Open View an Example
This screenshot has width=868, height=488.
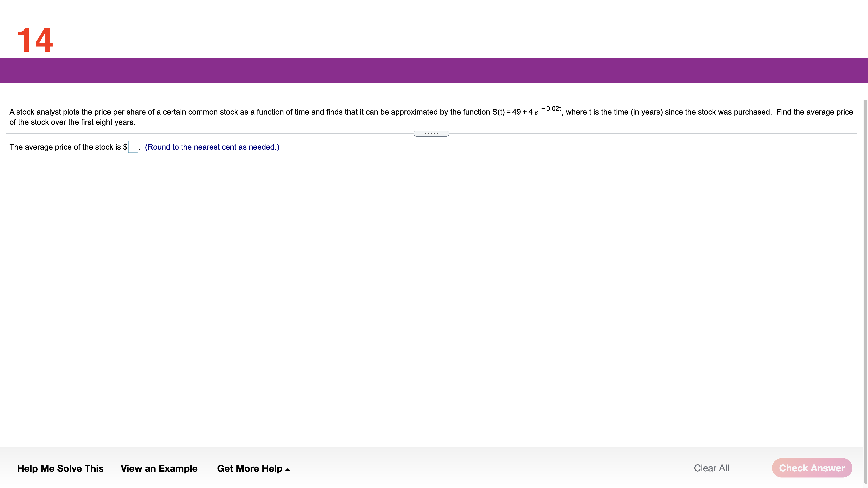(159, 468)
